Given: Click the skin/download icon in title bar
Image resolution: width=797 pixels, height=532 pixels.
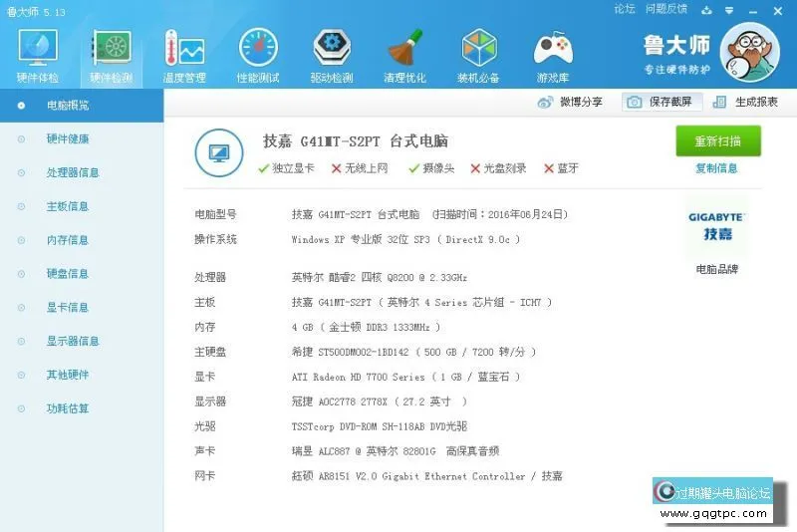Looking at the screenshot, I should pos(706,10).
